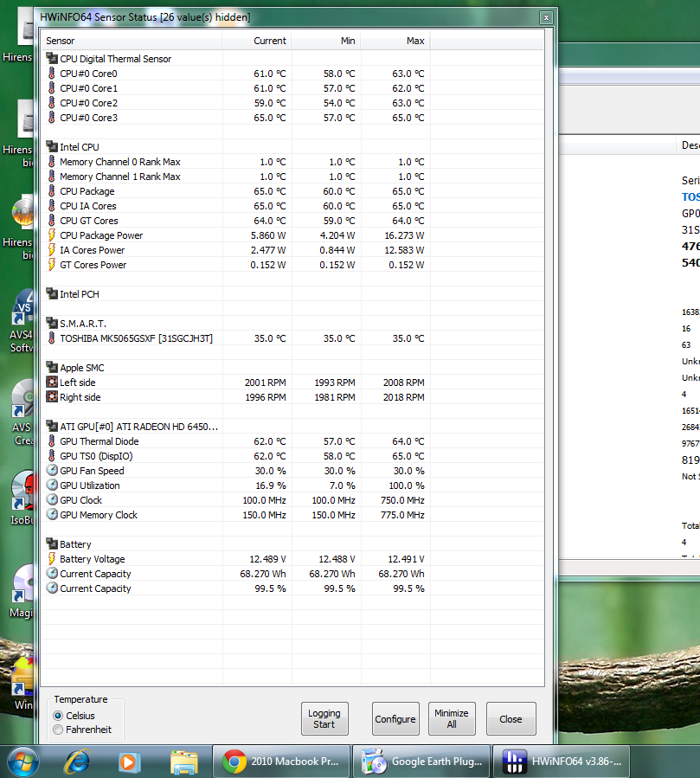This screenshot has height=778, width=700.
Task: Click thermometer icon beside CPU#0 Core1
Action: tap(52, 87)
